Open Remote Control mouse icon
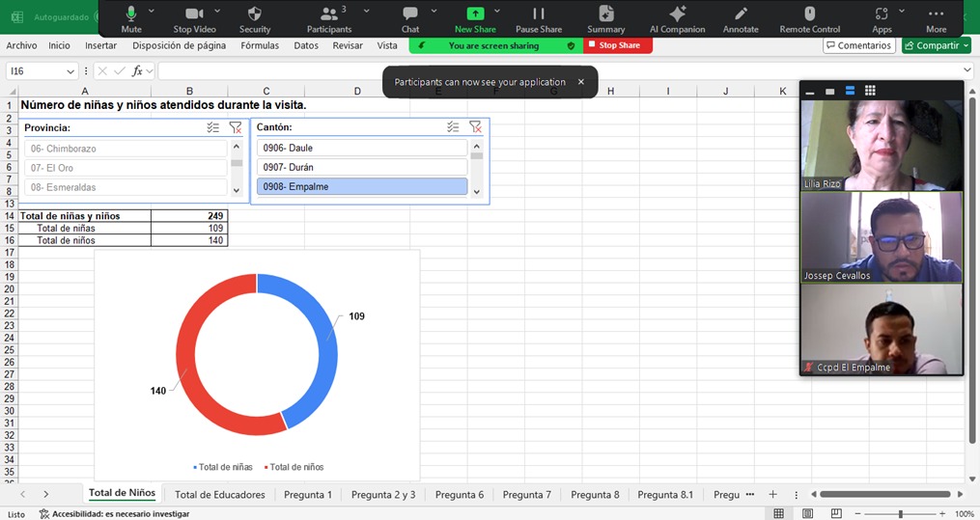 pos(810,14)
